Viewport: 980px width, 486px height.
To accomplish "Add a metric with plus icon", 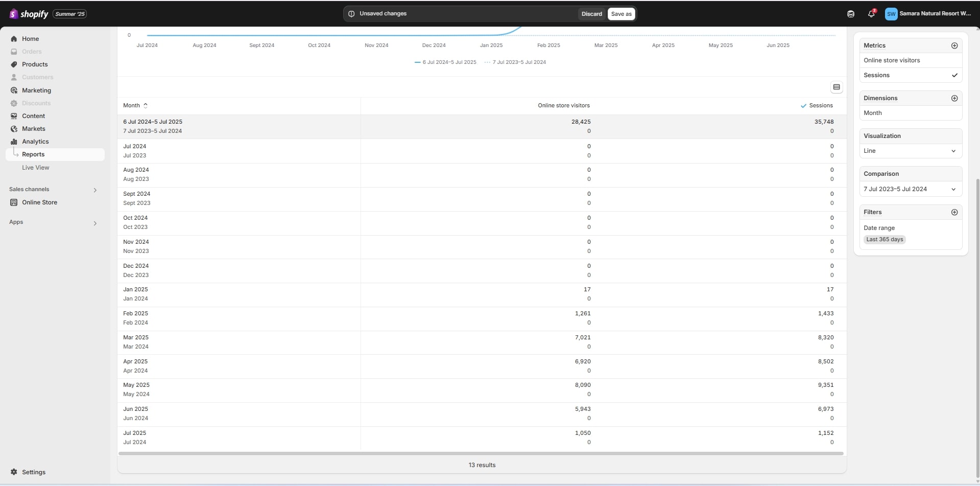I will (x=954, y=45).
